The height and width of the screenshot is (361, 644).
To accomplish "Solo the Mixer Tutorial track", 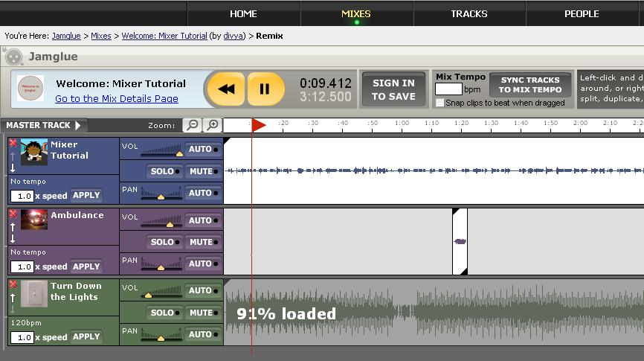I will (x=164, y=171).
